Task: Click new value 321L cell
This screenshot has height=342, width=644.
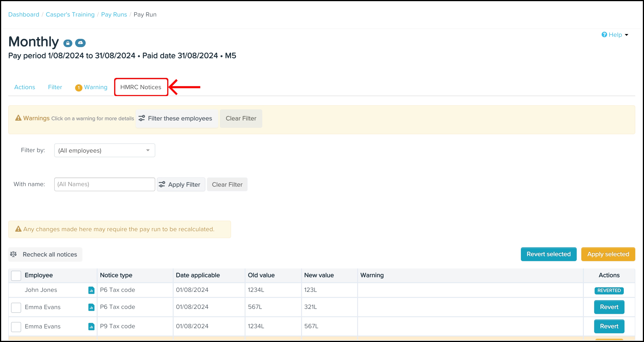Action: click(x=311, y=307)
